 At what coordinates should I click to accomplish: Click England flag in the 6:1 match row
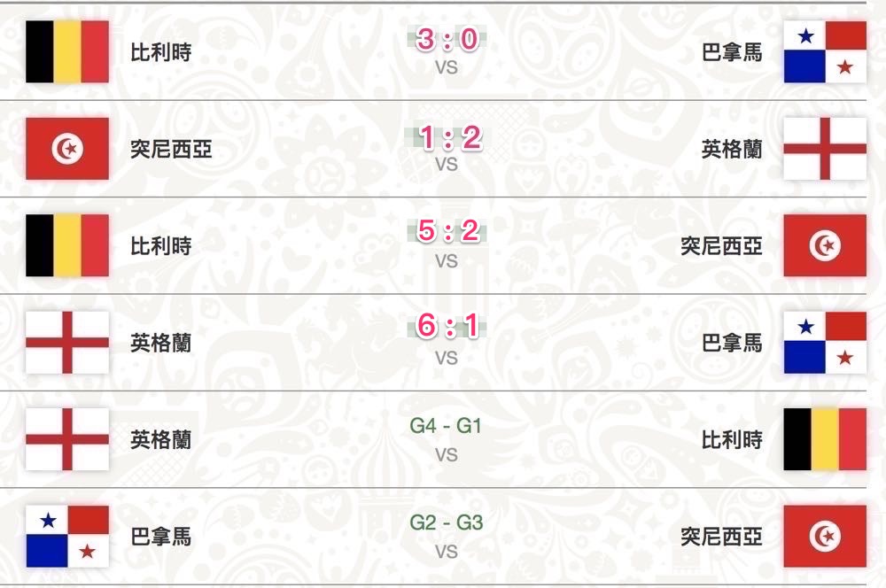[67, 342]
